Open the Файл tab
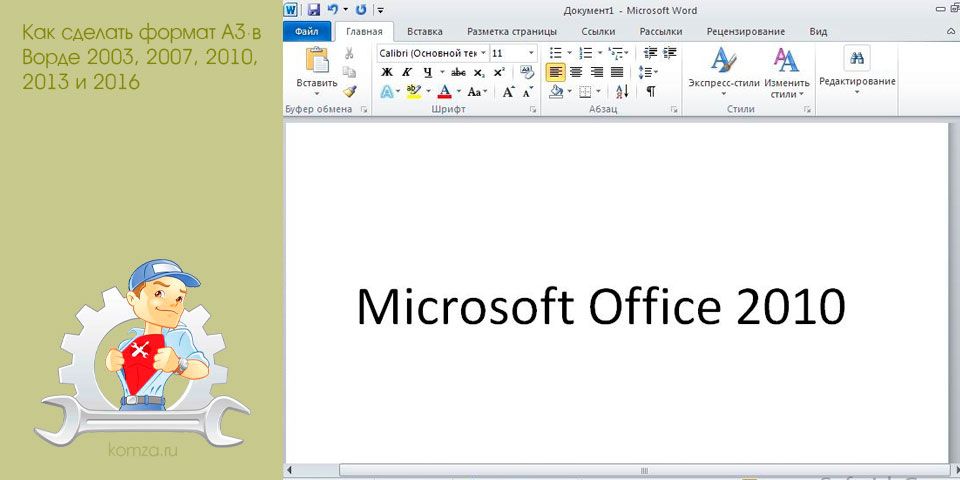960x480 pixels. click(x=307, y=31)
